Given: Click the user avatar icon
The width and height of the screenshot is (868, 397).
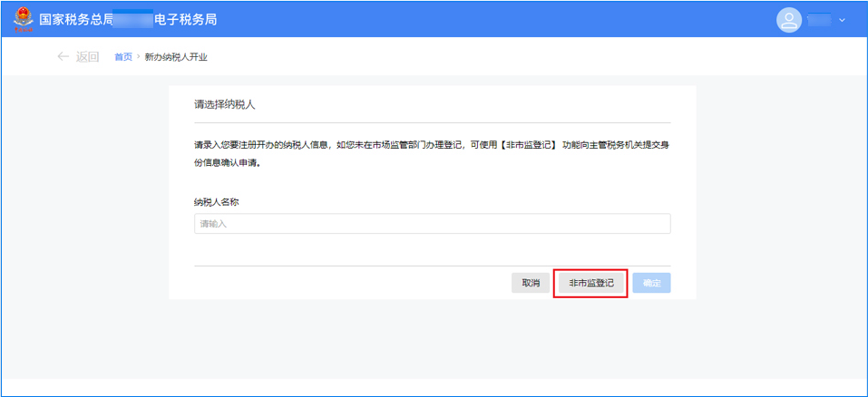Looking at the screenshot, I should click(789, 20).
